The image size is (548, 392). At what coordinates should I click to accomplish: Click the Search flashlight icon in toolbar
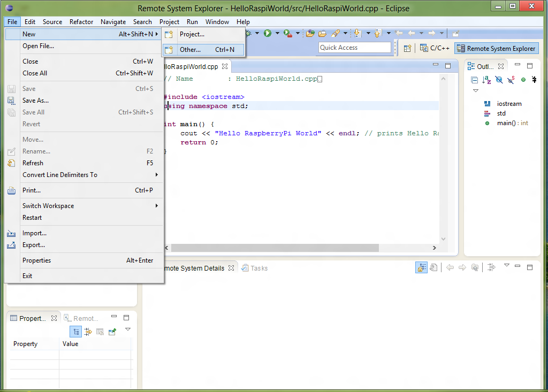pos(336,34)
